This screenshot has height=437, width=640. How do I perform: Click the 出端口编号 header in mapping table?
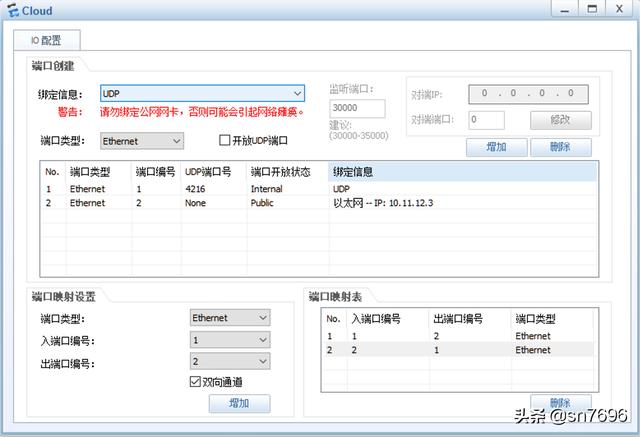pyautogui.click(x=470, y=319)
